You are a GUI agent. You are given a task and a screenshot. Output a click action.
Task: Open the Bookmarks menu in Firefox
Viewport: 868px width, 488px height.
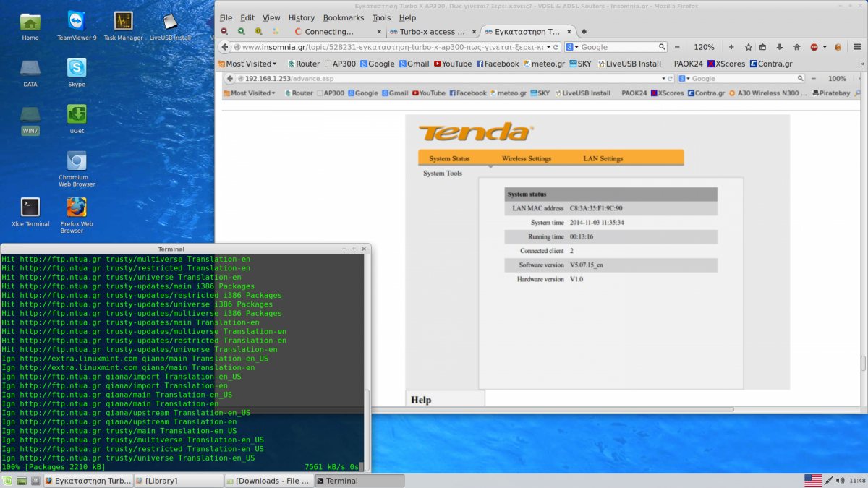tap(344, 17)
